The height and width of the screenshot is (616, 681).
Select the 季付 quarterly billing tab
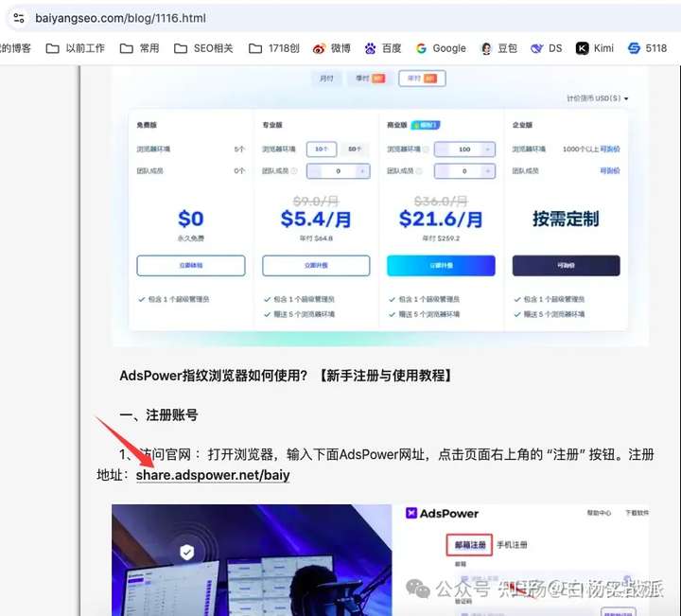pos(370,79)
